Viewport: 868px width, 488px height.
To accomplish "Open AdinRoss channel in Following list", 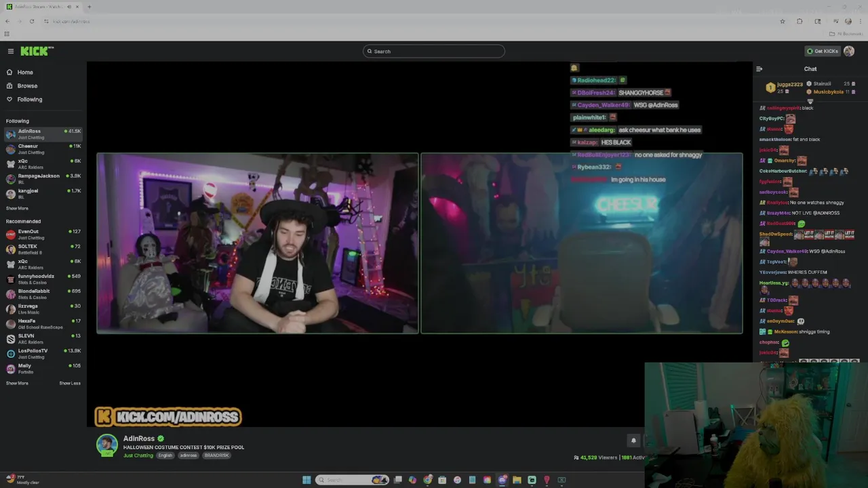I will pos(43,134).
